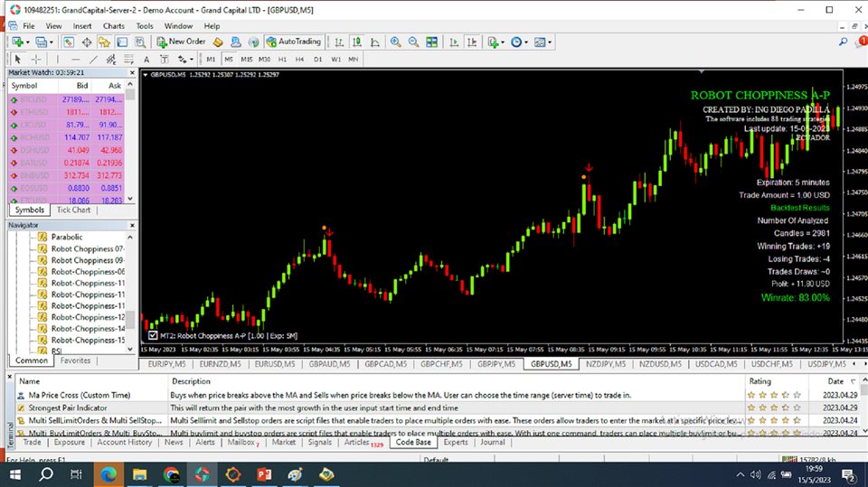Image resolution: width=868 pixels, height=487 pixels.
Task: Switch to the Account History tab
Action: point(125,442)
